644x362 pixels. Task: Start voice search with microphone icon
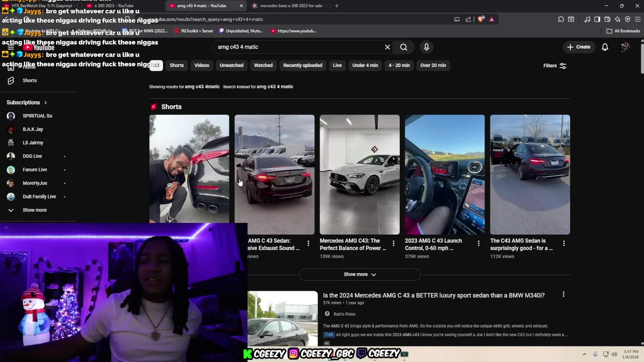(x=426, y=47)
